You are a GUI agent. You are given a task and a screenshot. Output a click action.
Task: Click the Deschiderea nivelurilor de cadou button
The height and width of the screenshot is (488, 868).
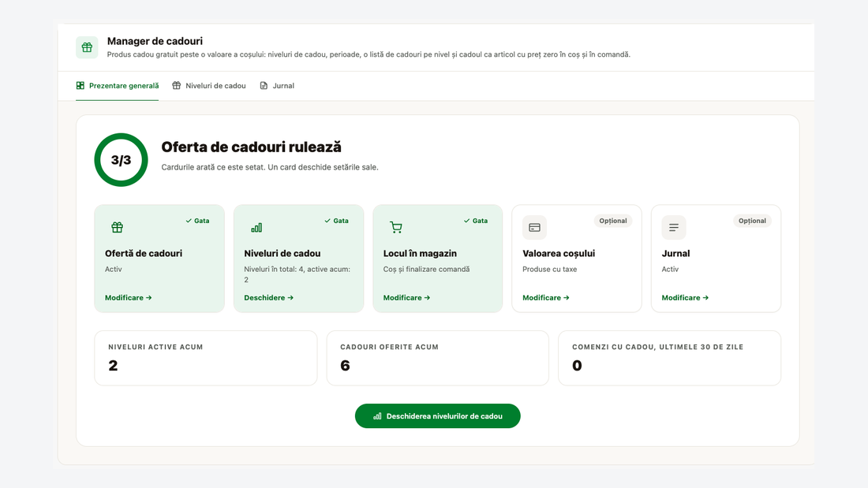pyautogui.click(x=437, y=416)
